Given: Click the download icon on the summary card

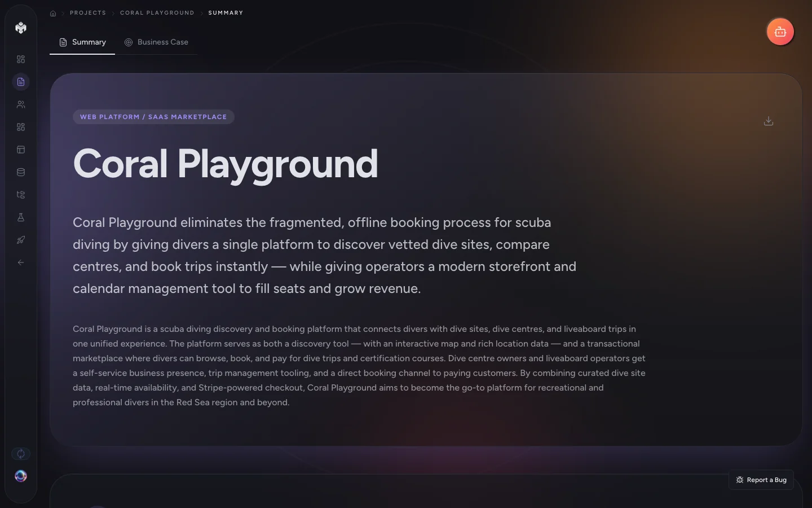Looking at the screenshot, I should pyautogui.click(x=769, y=121).
